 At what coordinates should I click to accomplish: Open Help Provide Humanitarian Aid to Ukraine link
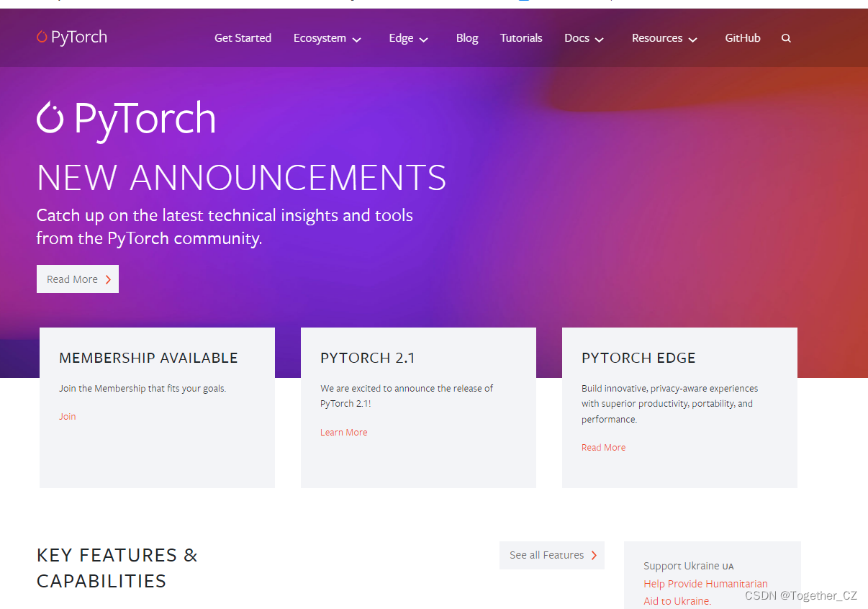[x=705, y=592]
